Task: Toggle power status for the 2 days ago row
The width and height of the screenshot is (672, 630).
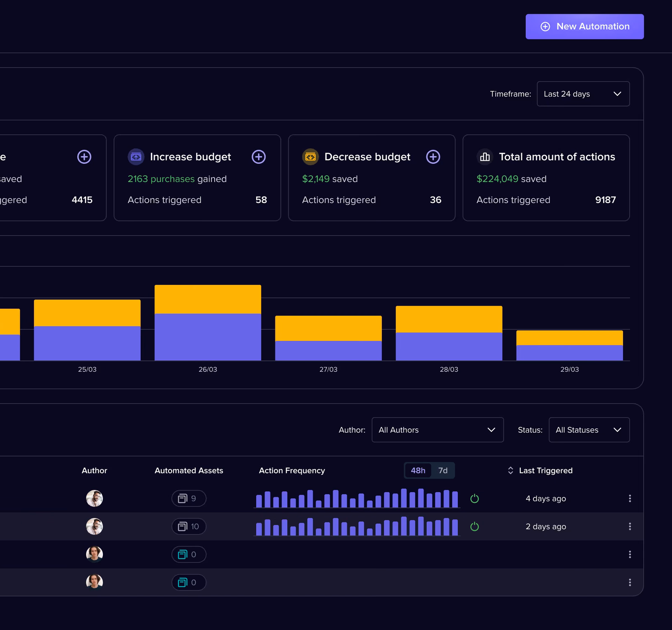Action: point(475,526)
